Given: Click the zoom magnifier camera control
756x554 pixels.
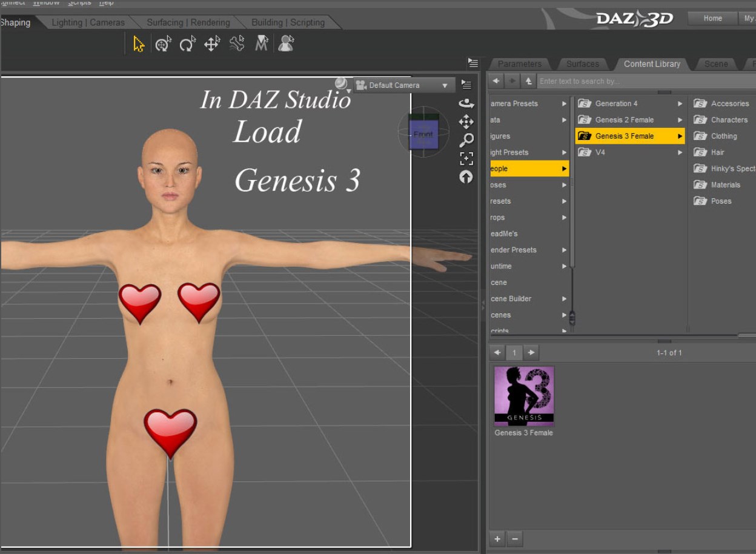Looking at the screenshot, I should click(466, 140).
